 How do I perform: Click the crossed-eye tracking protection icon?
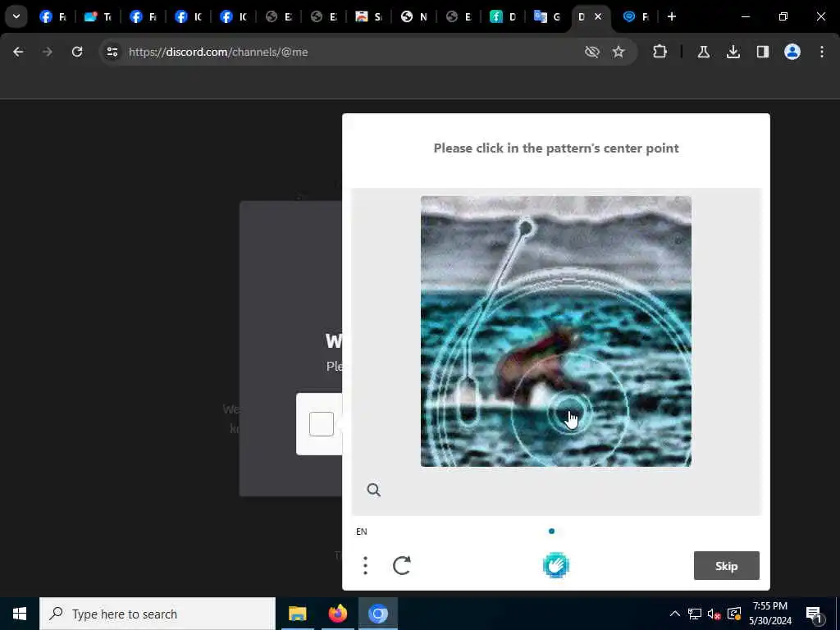(x=591, y=52)
